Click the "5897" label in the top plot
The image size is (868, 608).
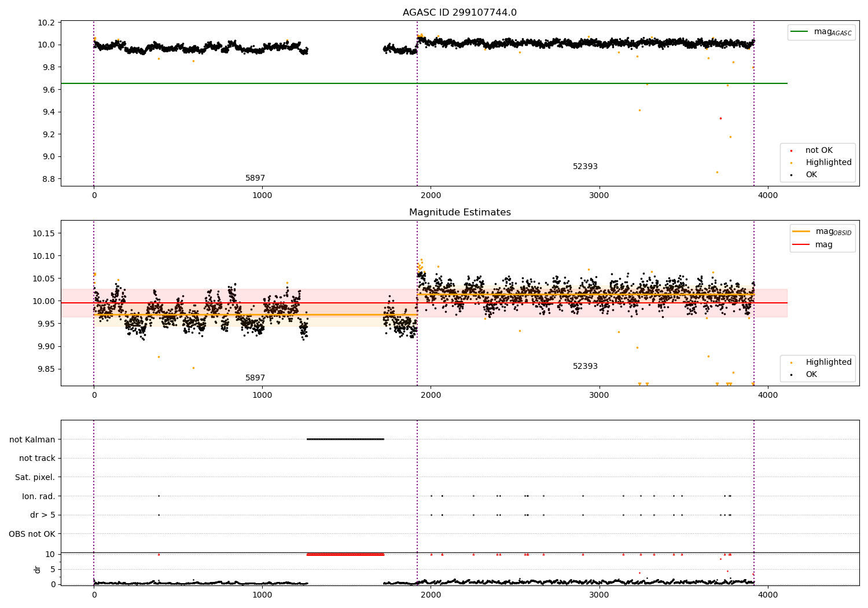[x=255, y=178]
